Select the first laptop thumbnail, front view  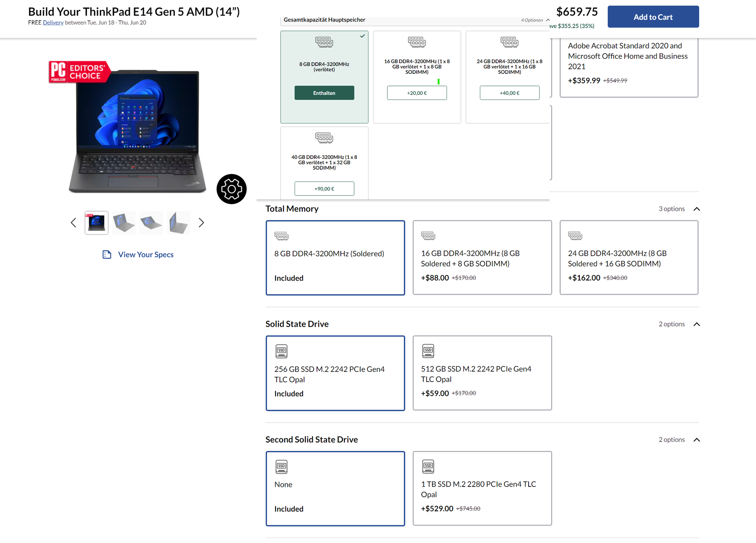tap(97, 223)
